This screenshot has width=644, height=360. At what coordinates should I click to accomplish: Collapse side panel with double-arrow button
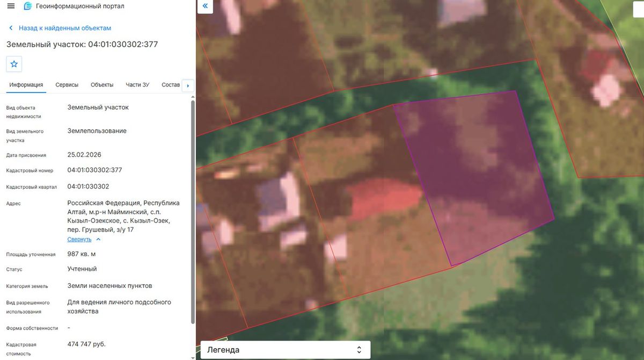pos(206,6)
